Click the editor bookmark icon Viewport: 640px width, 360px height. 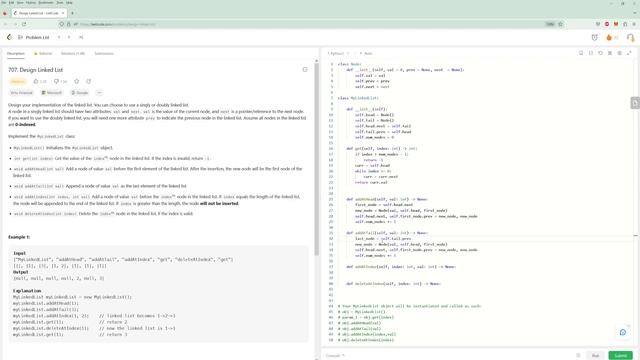tap(581, 53)
